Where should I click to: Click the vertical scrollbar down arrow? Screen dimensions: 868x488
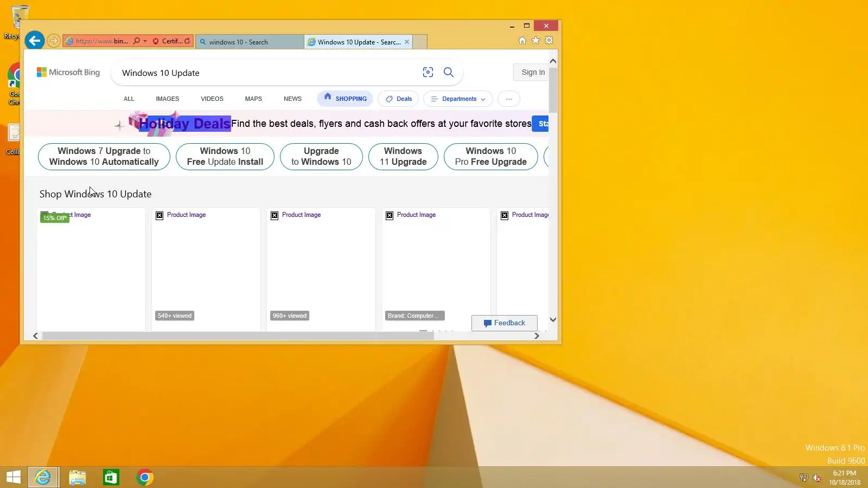553,319
